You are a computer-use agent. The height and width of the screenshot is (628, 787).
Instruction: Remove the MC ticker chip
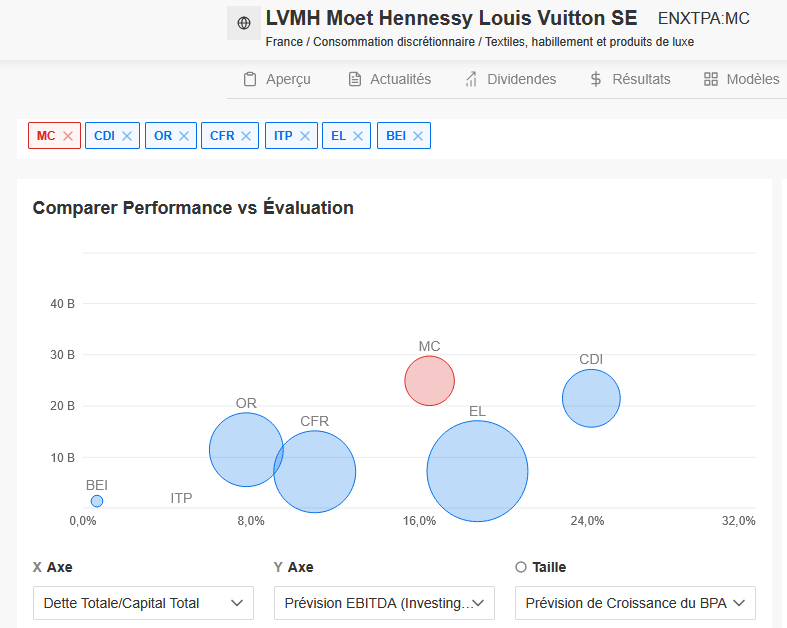pyautogui.click(x=68, y=136)
